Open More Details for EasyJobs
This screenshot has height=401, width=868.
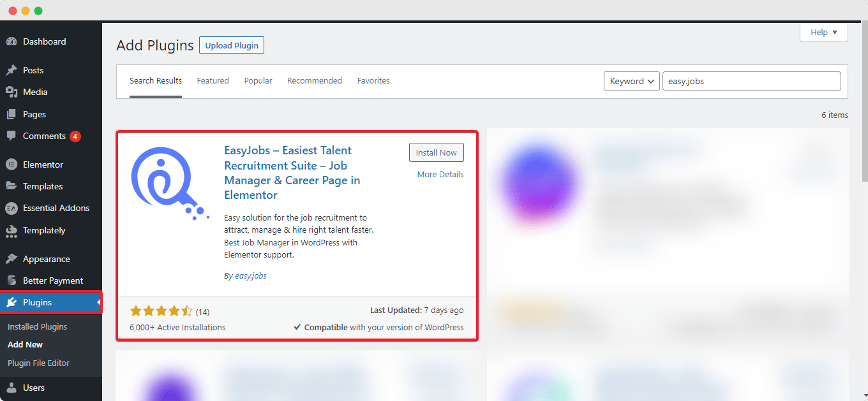pyautogui.click(x=440, y=175)
